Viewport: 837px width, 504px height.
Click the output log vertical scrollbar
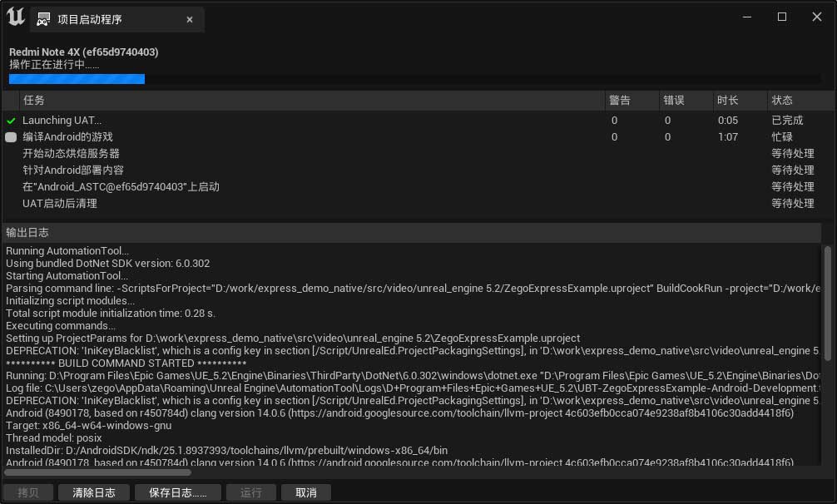coord(827,304)
